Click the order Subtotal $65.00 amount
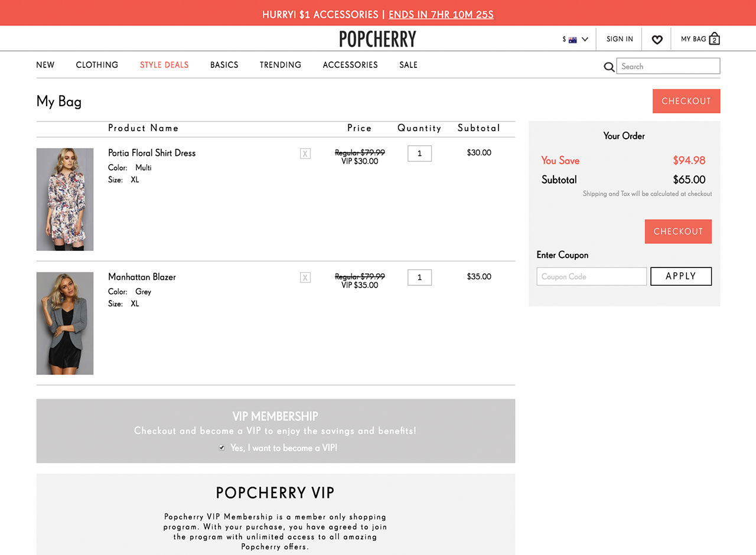The height and width of the screenshot is (555, 756). coord(689,179)
